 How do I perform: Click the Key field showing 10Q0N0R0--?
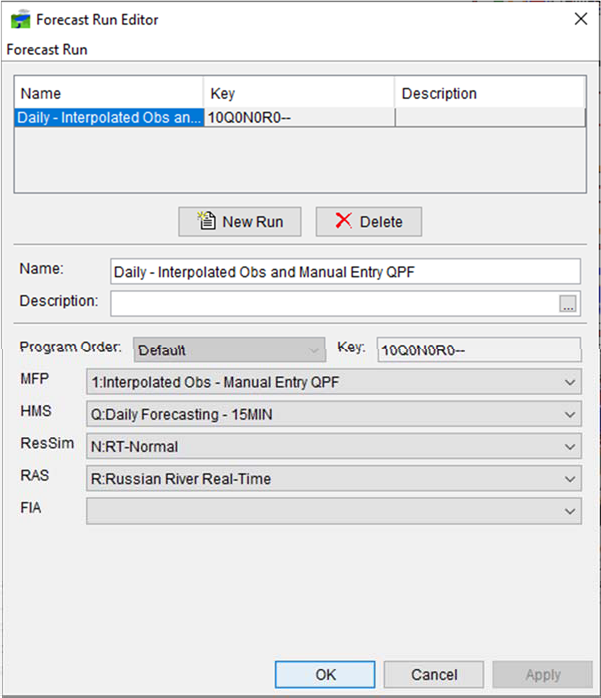coord(479,350)
